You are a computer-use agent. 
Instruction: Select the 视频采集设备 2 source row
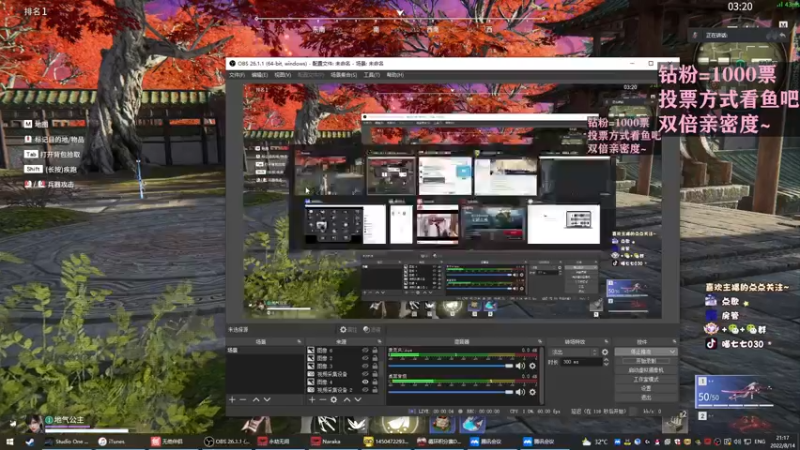344,389
